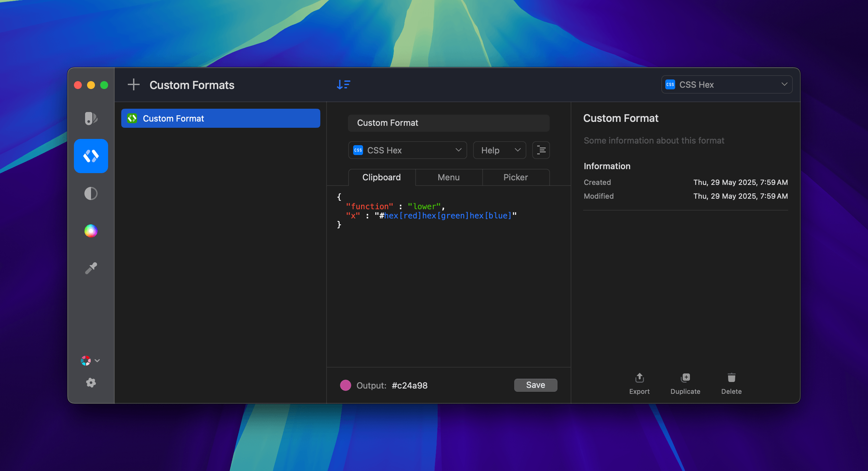This screenshot has width=868, height=471.
Task: Open the CSS Hex dropdown in the top bar
Action: (x=726, y=84)
